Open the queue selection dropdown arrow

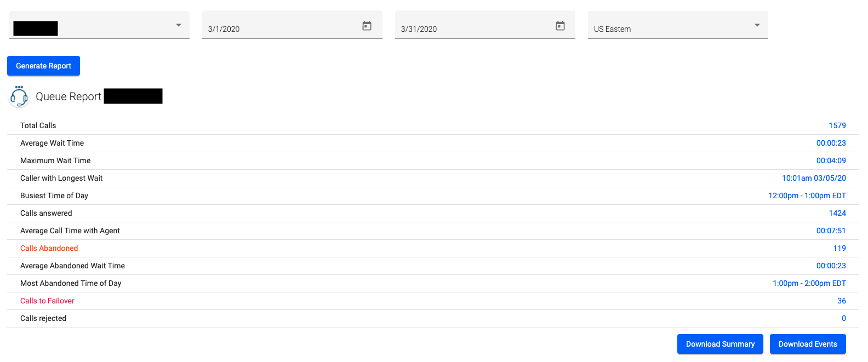[178, 25]
